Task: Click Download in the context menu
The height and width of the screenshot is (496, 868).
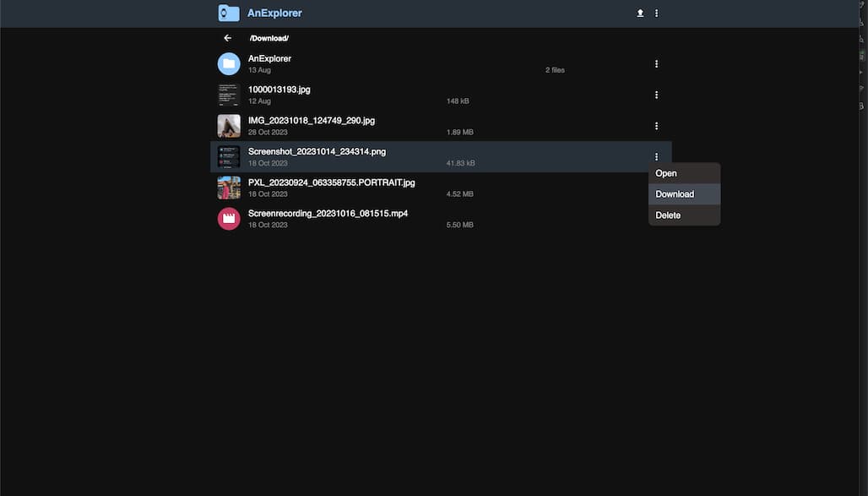Action: click(x=675, y=193)
